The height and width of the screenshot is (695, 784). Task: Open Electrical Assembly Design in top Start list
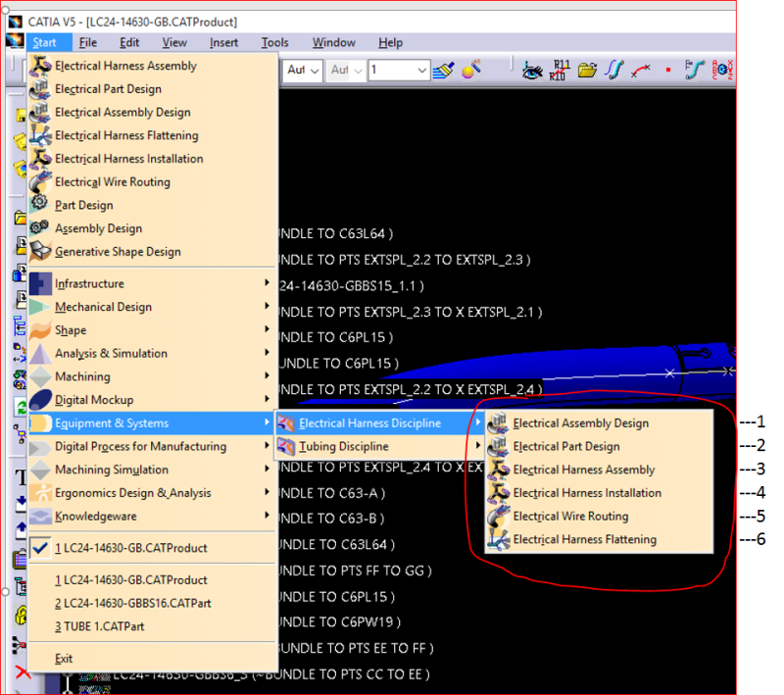(x=153, y=112)
